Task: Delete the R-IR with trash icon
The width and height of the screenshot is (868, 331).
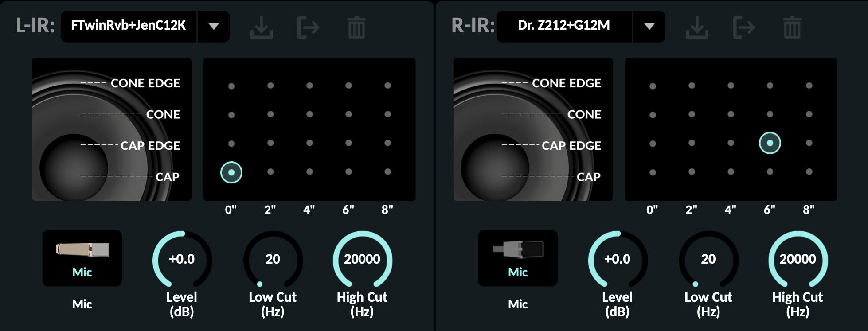Action: (x=792, y=27)
